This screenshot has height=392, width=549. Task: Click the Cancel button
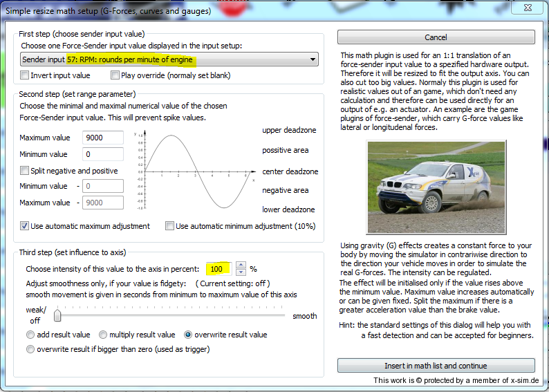pyautogui.click(x=436, y=37)
